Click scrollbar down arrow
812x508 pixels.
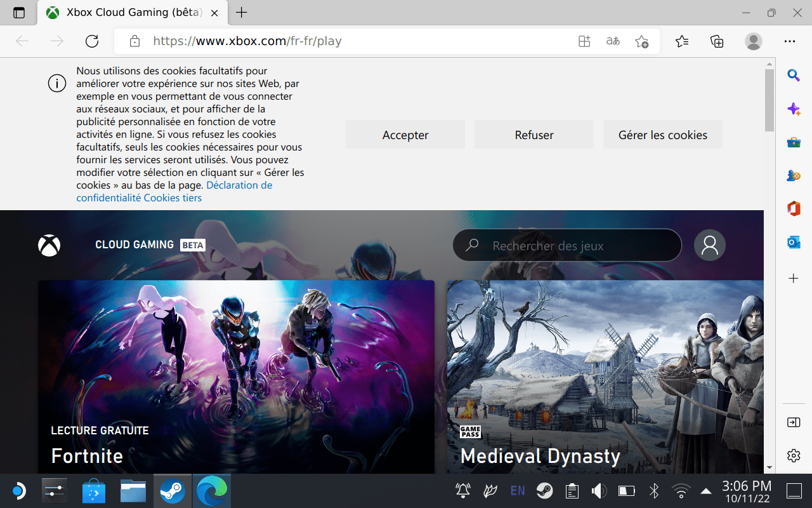[x=769, y=467]
